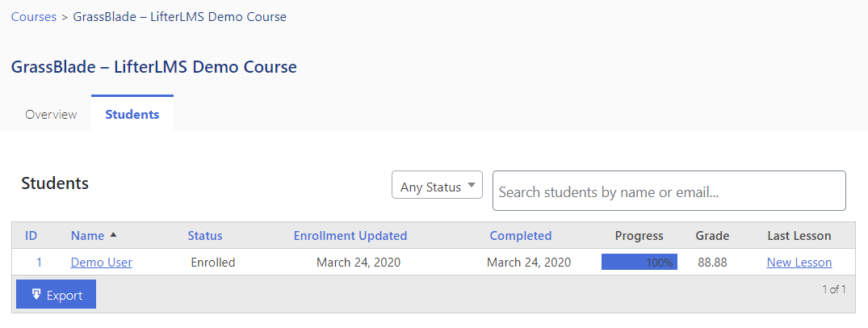Click the 100% progress bar
Viewport: 868px width, 328px height.
(639, 262)
